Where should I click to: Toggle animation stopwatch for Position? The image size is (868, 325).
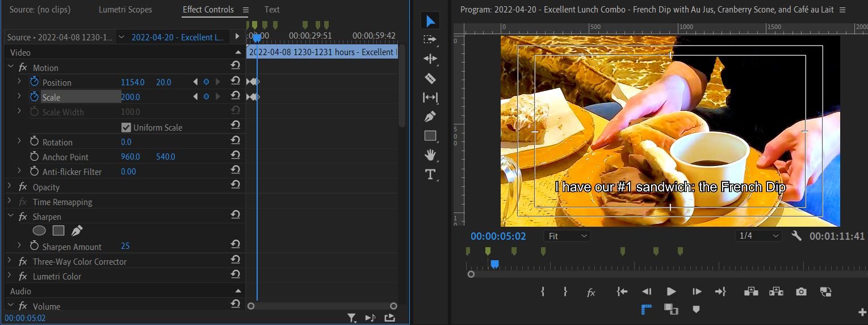[x=34, y=82]
